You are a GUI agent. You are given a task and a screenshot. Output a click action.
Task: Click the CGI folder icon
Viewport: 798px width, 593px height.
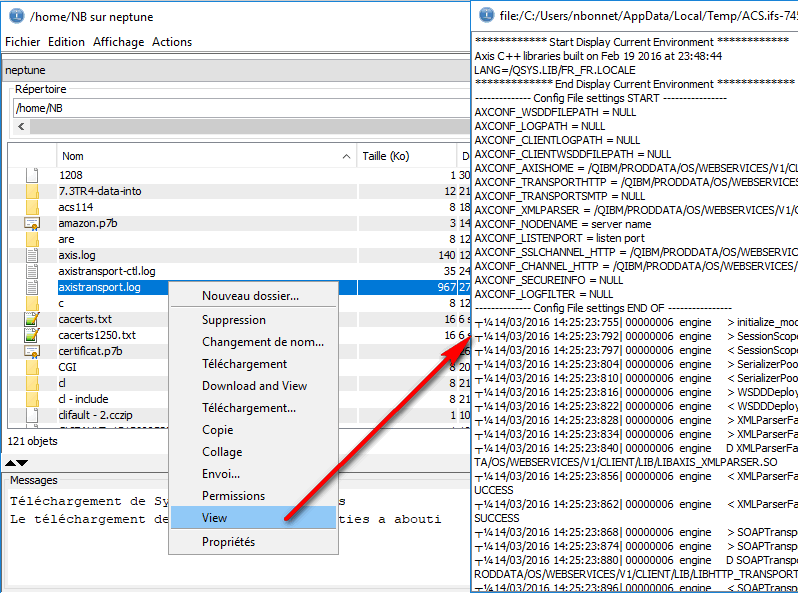32,367
